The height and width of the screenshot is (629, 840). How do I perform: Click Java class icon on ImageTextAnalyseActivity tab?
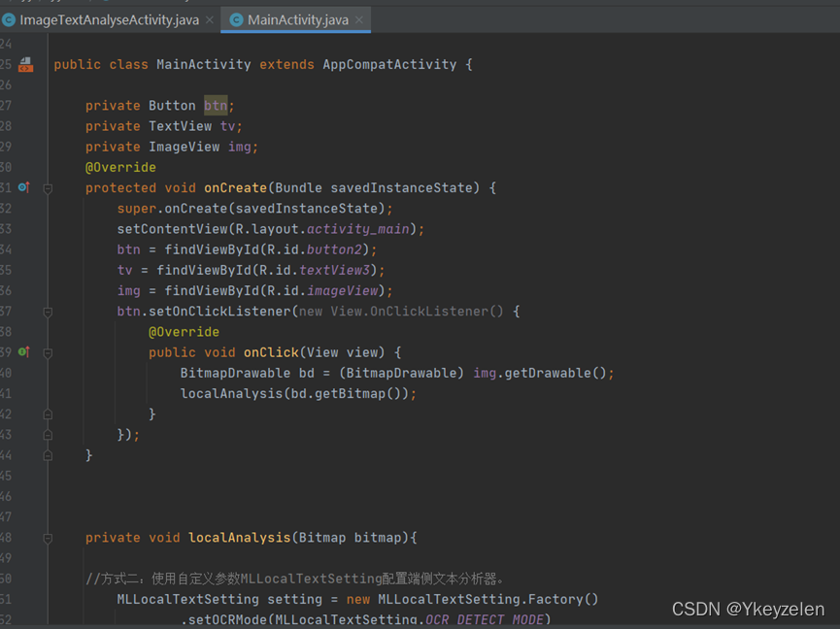point(9,20)
